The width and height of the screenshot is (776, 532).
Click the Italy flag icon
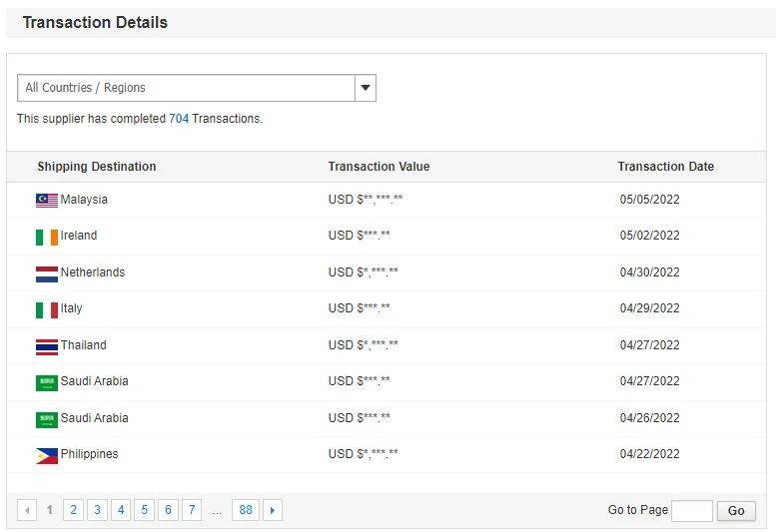point(47,309)
